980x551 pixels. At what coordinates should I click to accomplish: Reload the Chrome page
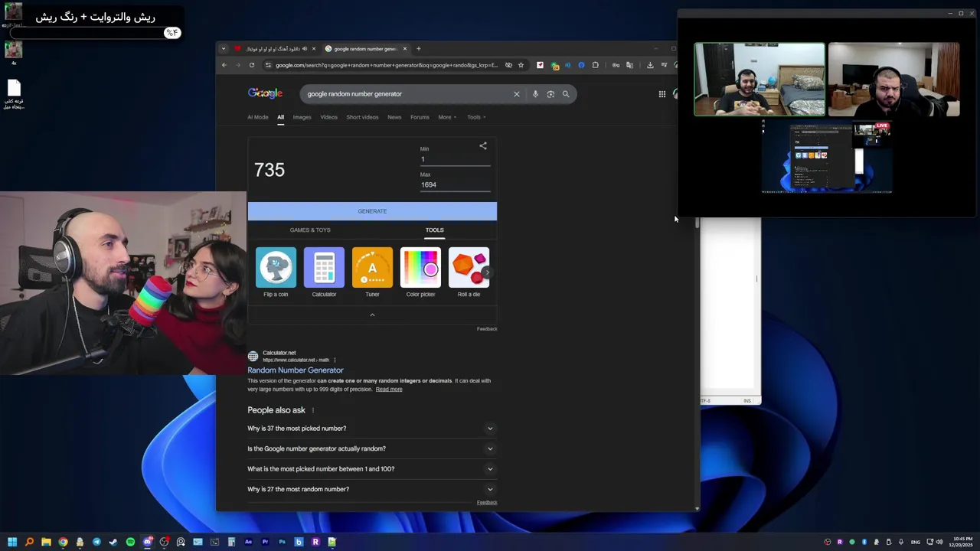point(251,65)
